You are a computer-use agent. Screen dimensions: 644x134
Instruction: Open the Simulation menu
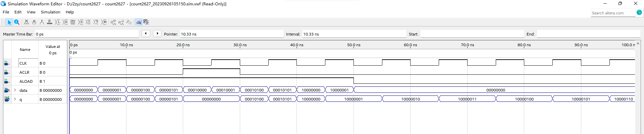click(50, 12)
